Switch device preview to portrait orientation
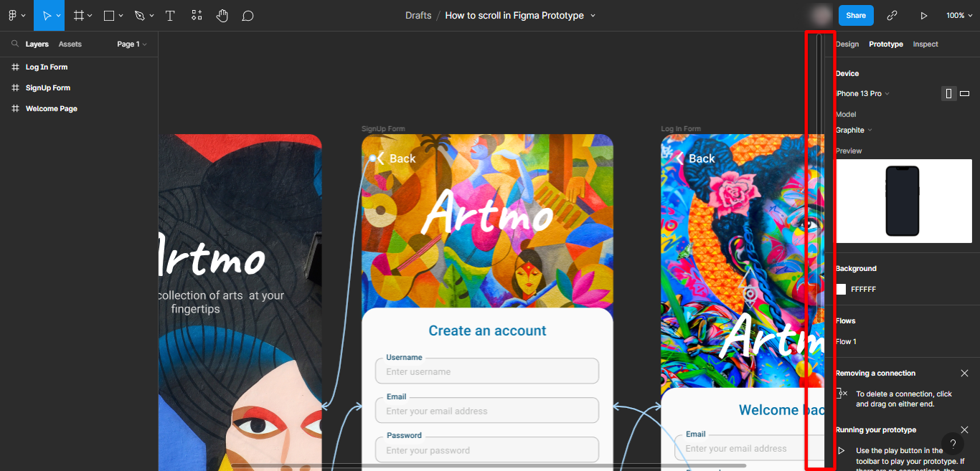The width and height of the screenshot is (980, 471). tap(948, 93)
